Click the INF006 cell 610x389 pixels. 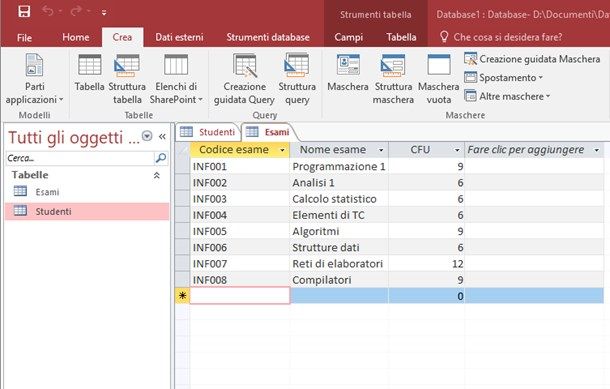(x=240, y=247)
